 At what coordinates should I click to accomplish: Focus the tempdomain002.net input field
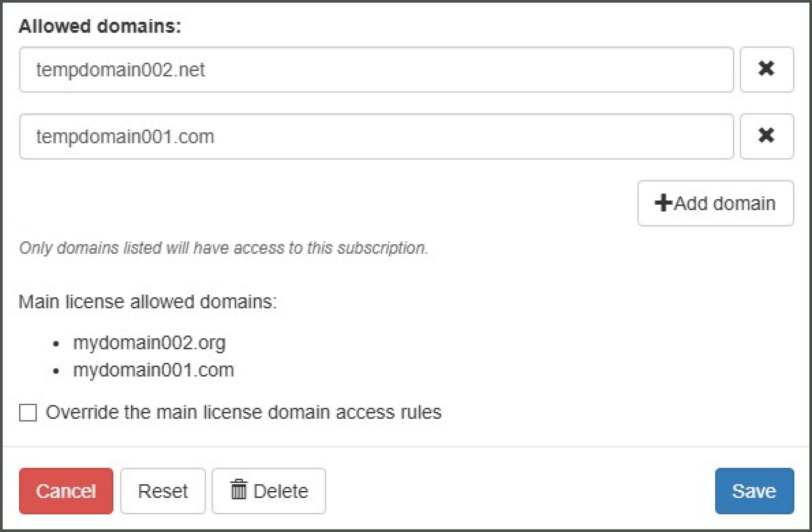(x=376, y=69)
